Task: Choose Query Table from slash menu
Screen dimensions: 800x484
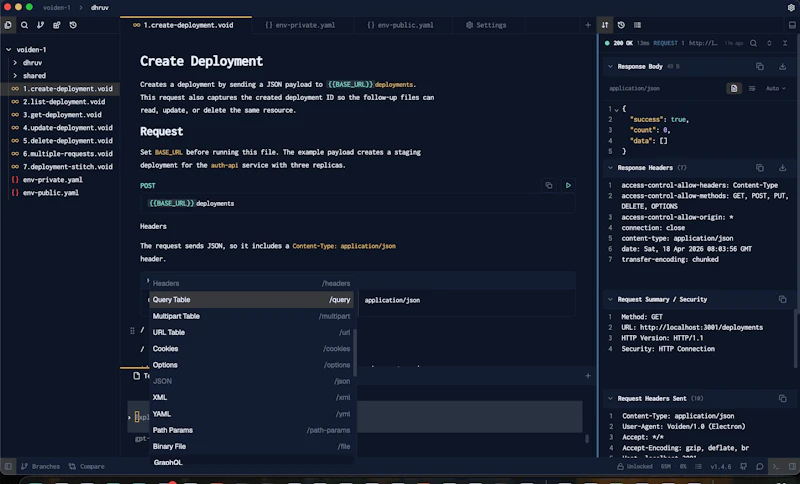Action: 252,299
